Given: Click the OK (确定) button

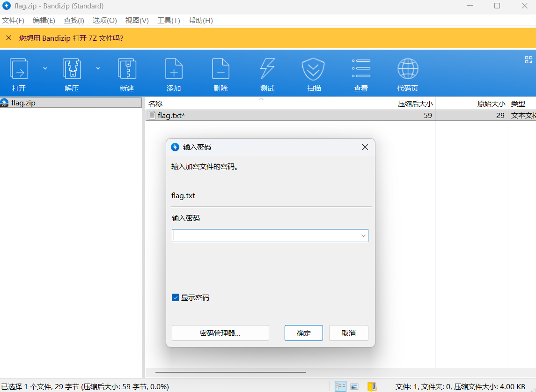Looking at the screenshot, I should pos(303,333).
